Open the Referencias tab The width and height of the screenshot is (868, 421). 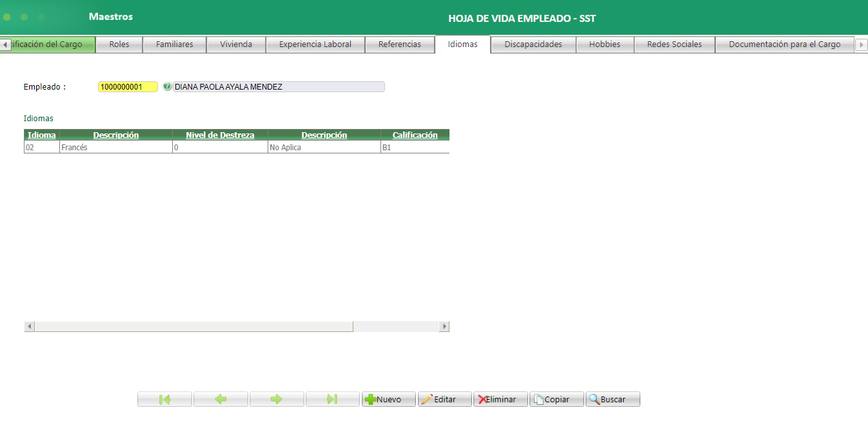[x=400, y=44]
